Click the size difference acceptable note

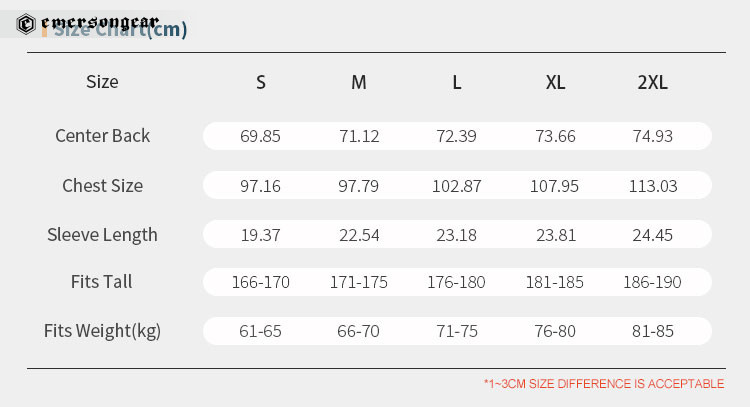[x=604, y=384]
